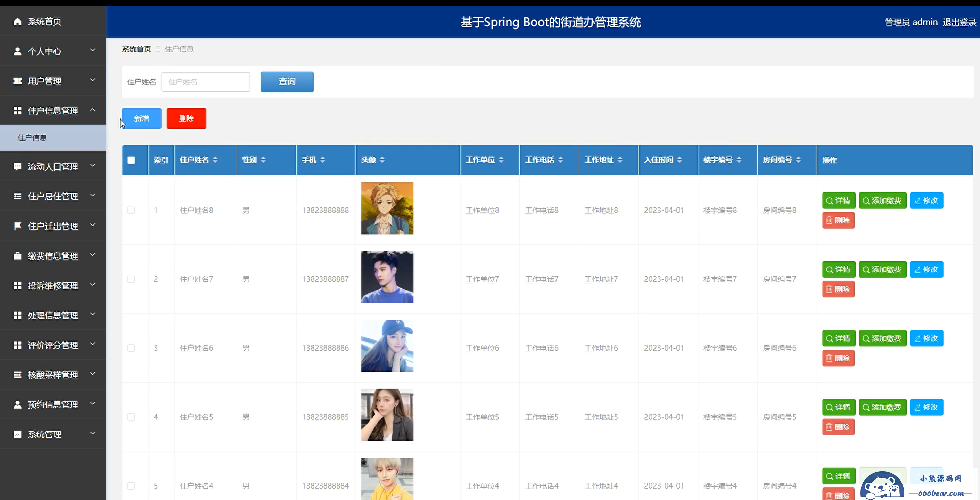The width and height of the screenshot is (980, 500).
Task: Check the row checkbox for 住户姓名7
Action: click(x=131, y=279)
